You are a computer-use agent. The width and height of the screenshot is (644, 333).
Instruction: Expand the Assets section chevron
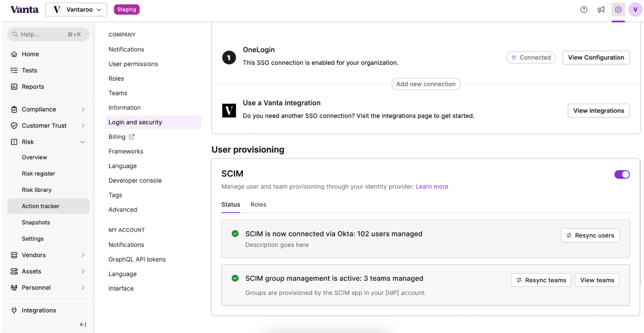click(83, 271)
